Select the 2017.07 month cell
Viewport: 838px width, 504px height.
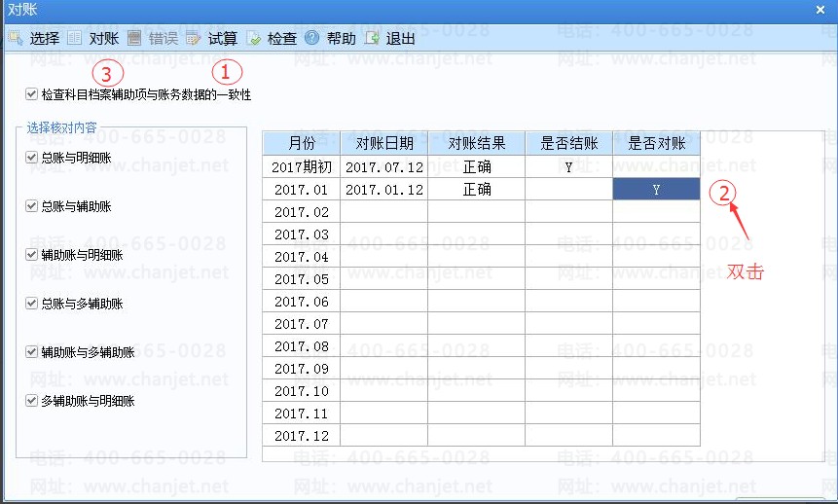(302, 324)
